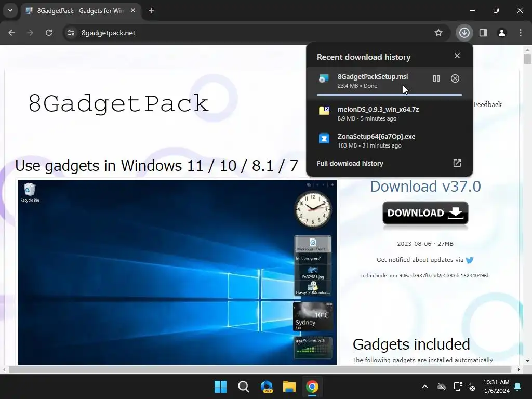Click the clock gadget in the screenshot
532x399 pixels.
[313, 209]
